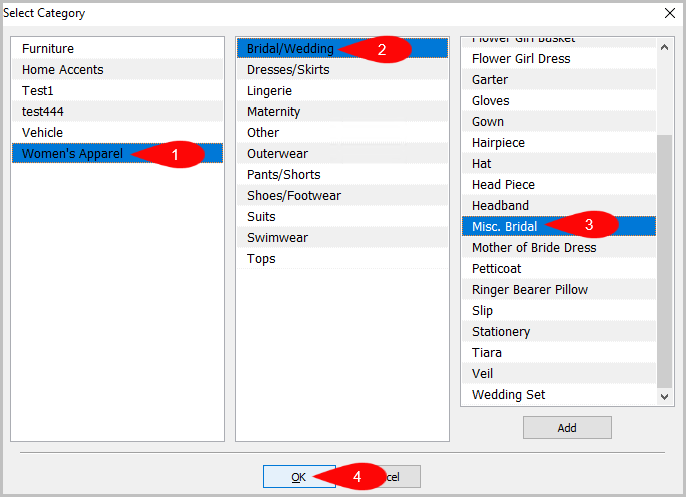686x497 pixels.
Task: Select the Pants/Shorts subcategory
Action: [342, 174]
